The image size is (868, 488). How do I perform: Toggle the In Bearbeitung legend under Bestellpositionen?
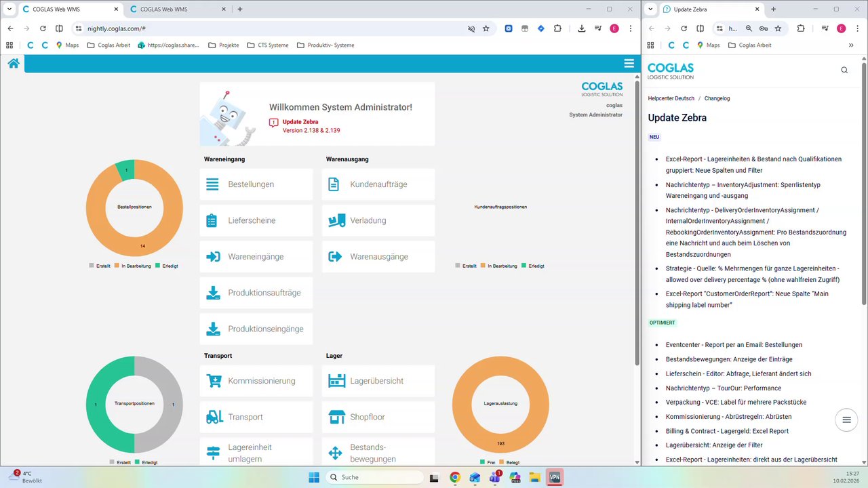pos(133,266)
